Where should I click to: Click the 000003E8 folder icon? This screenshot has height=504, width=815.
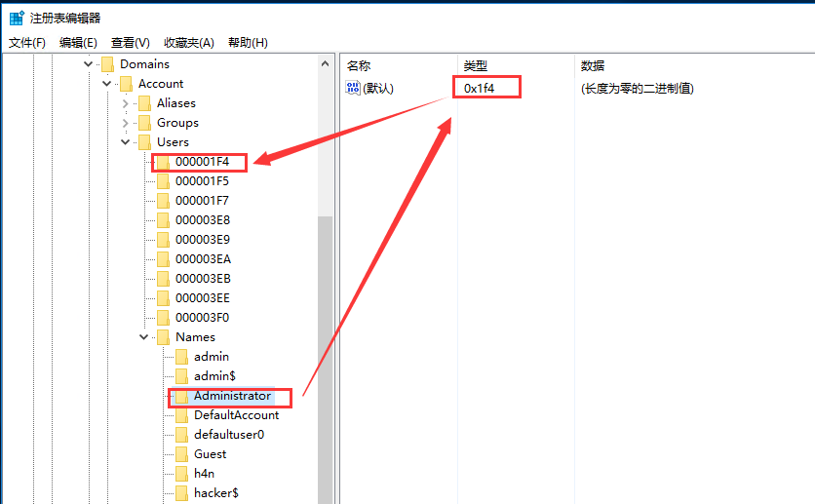163,220
